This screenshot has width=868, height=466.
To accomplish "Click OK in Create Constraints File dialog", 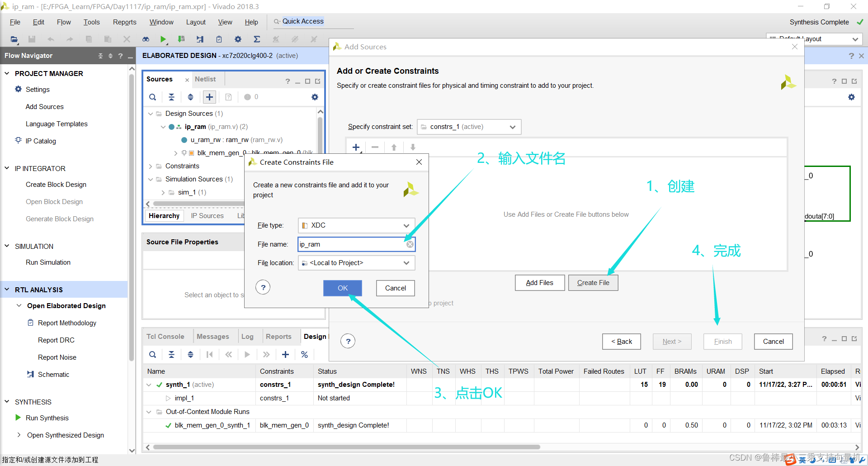I will coord(343,288).
